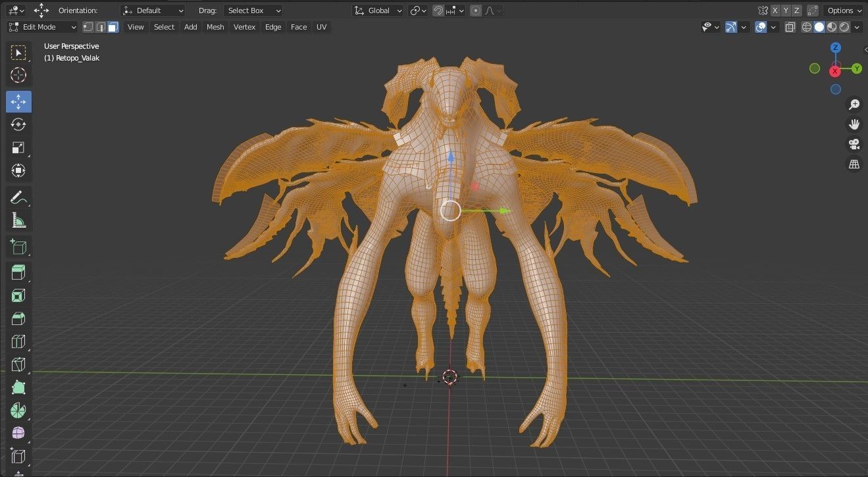Open the Mesh menu
868x477 pixels.
215,27
